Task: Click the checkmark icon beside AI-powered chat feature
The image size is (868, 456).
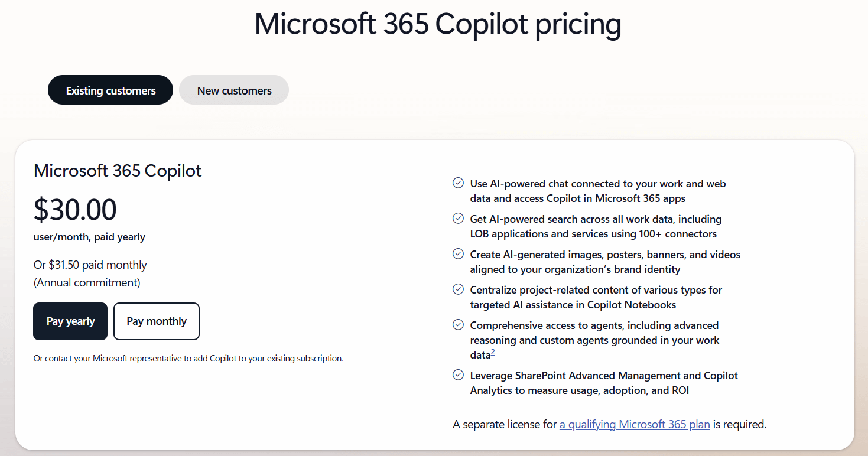Action: (x=458, y=183)
